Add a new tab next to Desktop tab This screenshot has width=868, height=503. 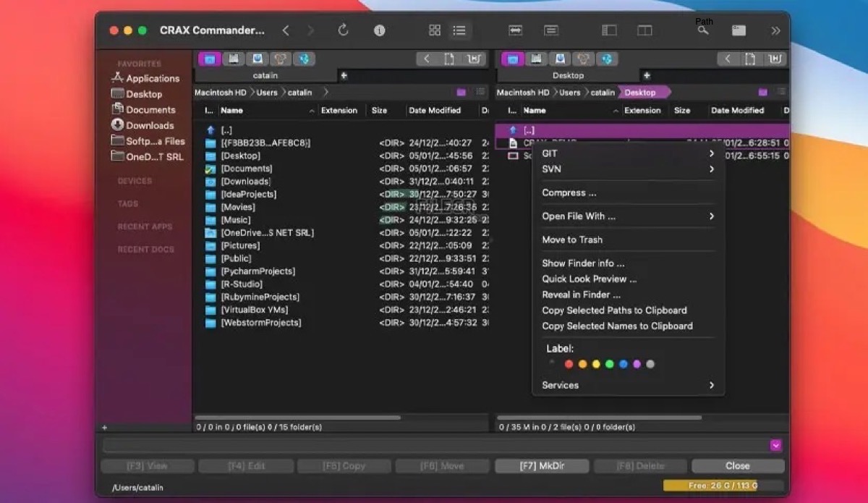tap(646, 75)
